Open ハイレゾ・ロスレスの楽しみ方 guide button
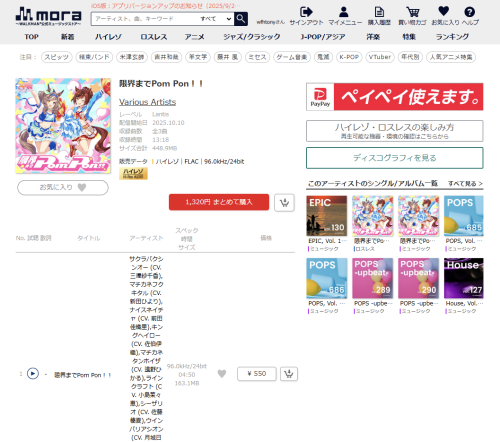Viewport: 500px width, 442px height. (x=395, y=131)
